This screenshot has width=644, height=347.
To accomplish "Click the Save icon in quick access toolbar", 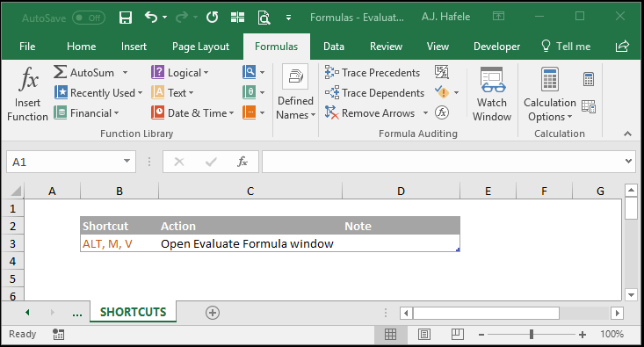I will [126, 18].
